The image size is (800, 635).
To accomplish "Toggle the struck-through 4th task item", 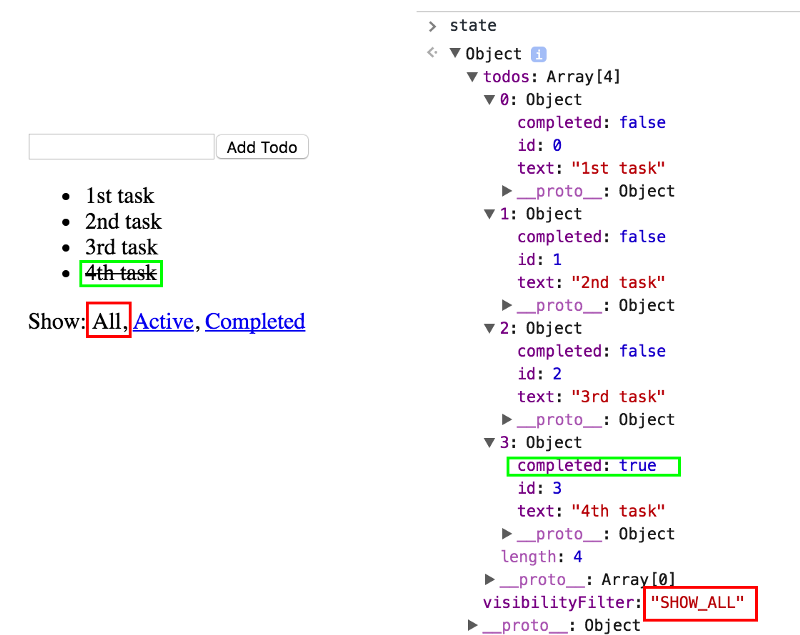I will [x=121, y=273].
